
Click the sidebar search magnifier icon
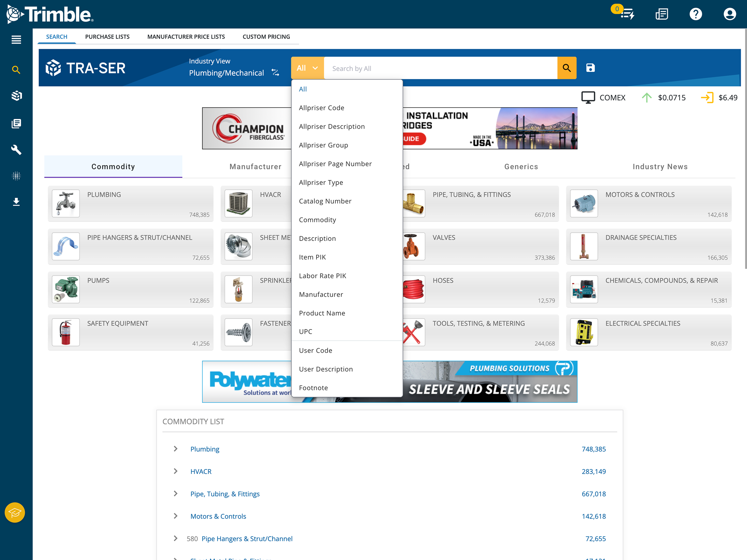[16, 70]
